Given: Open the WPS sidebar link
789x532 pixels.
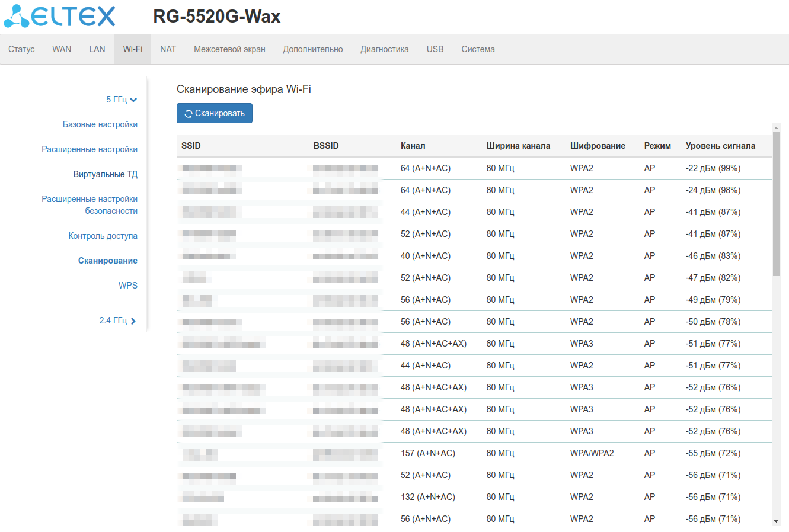Looking at the screenshot, I should coord(127,286).
